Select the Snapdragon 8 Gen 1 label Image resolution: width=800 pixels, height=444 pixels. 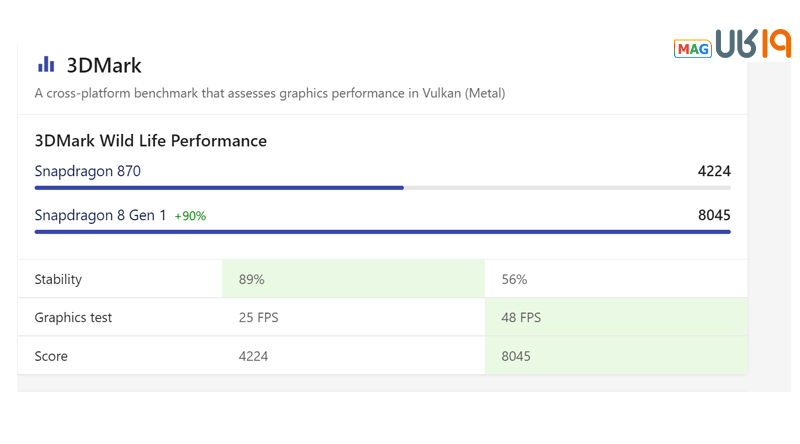(100, 215)
